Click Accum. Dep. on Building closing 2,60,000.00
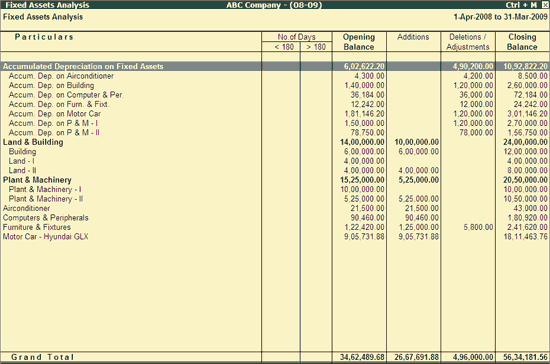 pos(527,85)
